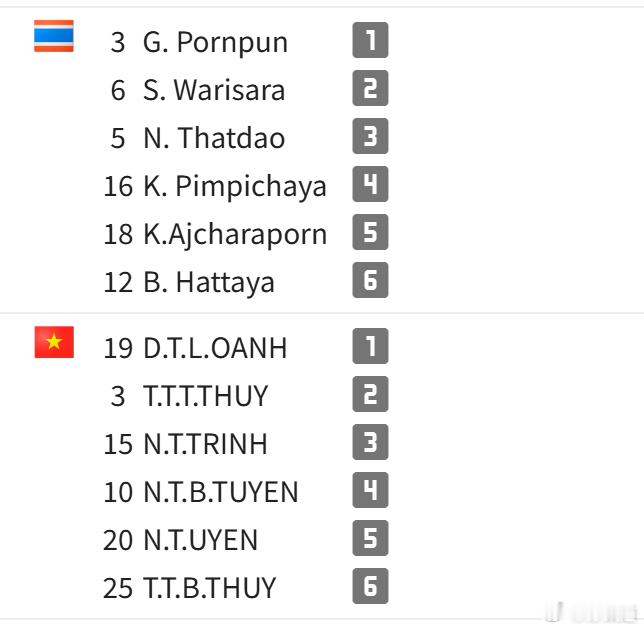Click the Vietnam flag icon
Viewport: 644px width, 630px height.
(x=54, y=342)
